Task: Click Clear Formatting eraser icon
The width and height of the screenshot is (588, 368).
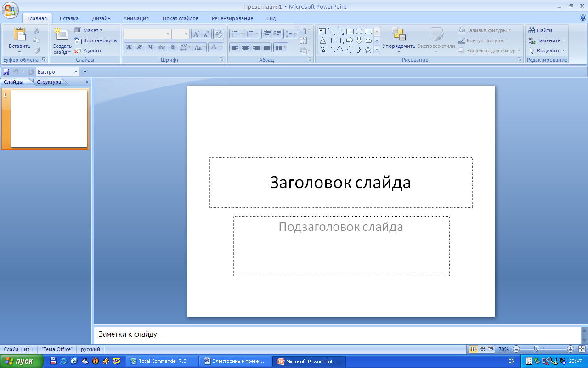Action: click(x=219, y=34)
